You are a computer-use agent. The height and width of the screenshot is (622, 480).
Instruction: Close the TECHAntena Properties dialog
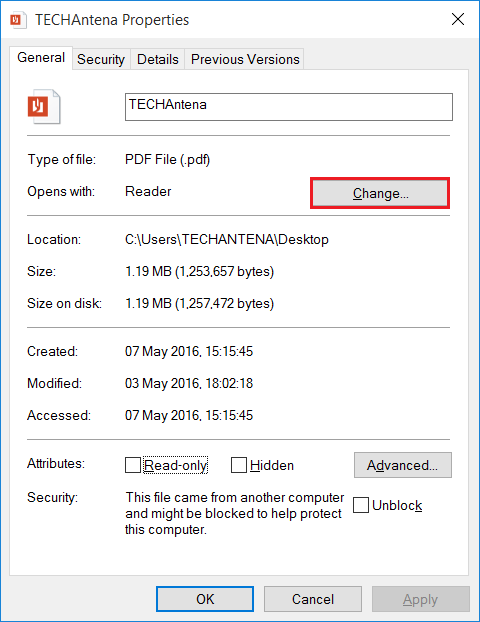click(458, 19)
